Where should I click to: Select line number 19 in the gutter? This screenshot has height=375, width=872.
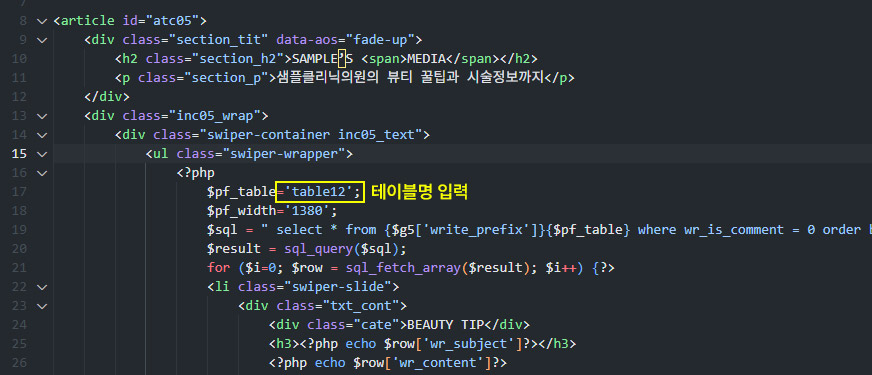coord(19,230)
